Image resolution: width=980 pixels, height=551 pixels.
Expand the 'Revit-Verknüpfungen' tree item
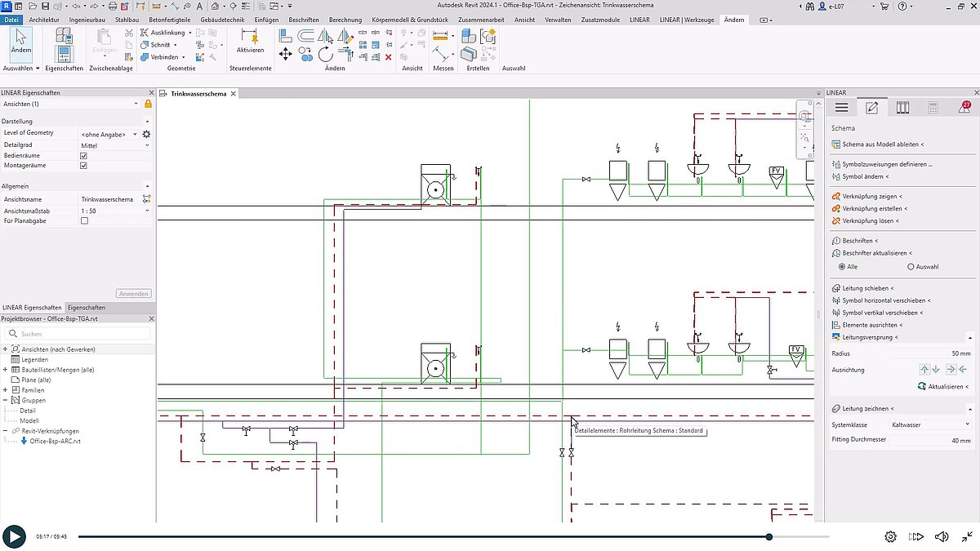tap(7, 430)
